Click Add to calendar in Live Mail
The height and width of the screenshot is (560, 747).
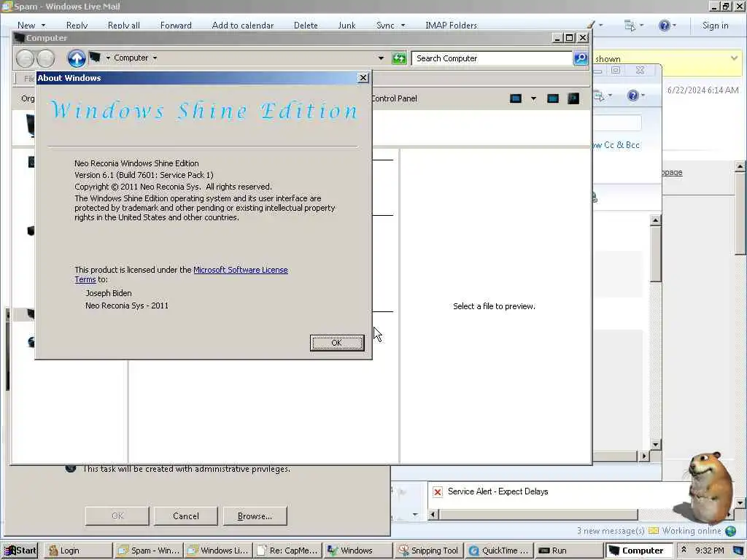(242, 26)
